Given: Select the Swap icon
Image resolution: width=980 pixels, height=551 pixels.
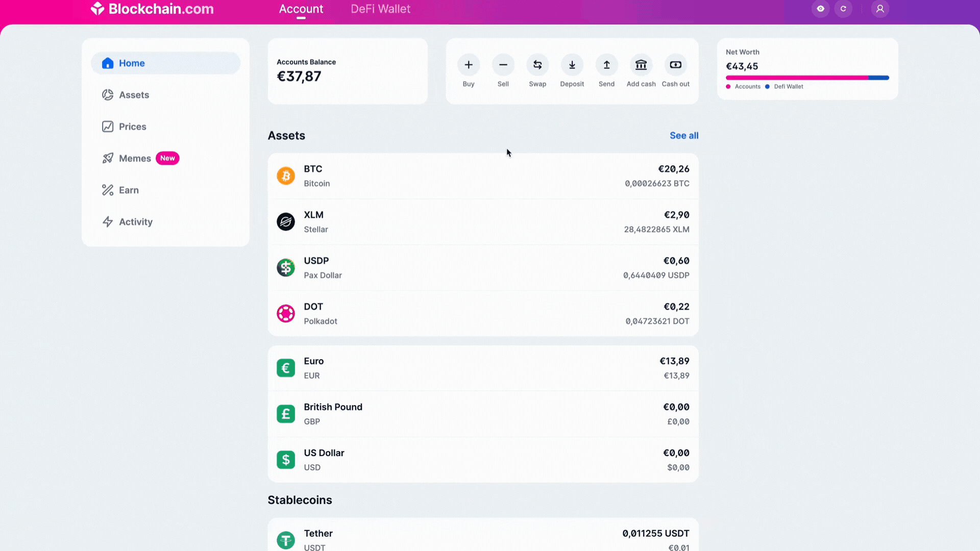Looking at the screenshot, I should (x=537, y=65).
